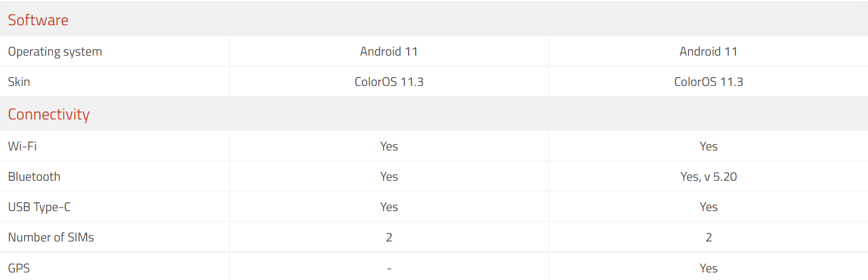Click the Bluetooth row label
Viewport: 868px width, 280px height.
34,177
